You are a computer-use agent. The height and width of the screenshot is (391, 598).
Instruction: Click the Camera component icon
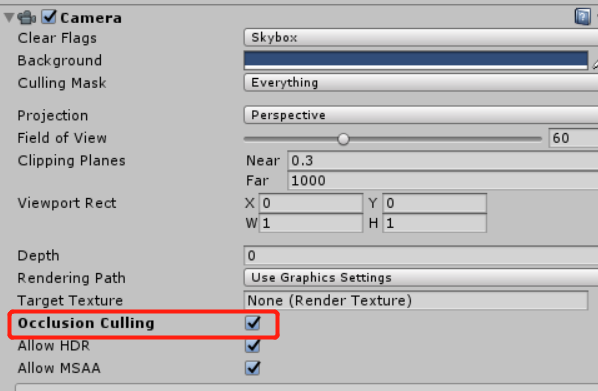coord(27,18)
